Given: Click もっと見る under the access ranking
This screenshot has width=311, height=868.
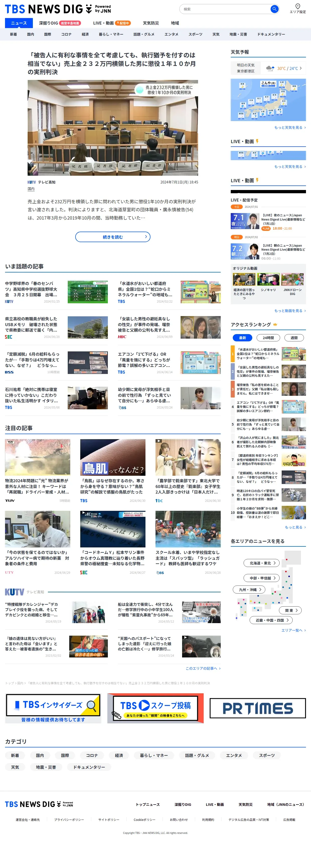Looking at the screenshot, I should (295, 527).
